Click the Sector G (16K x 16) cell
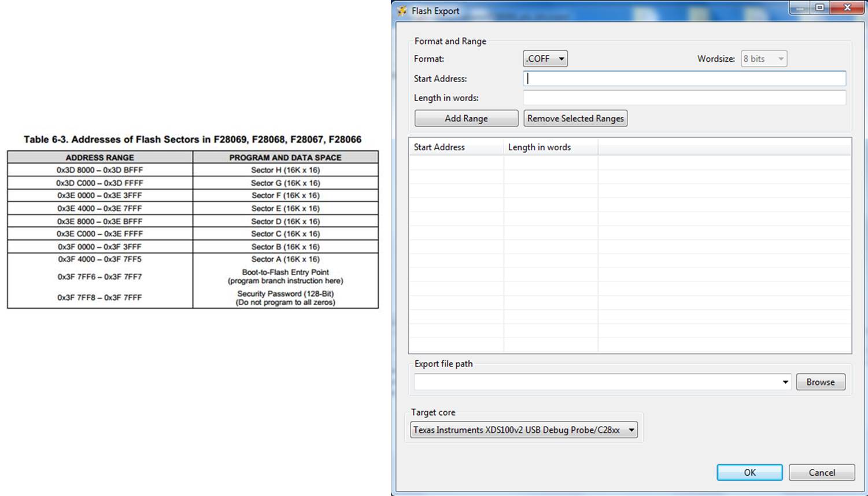Screen dimensions: 868x496 pyautogui.click(x=286, y=183)
